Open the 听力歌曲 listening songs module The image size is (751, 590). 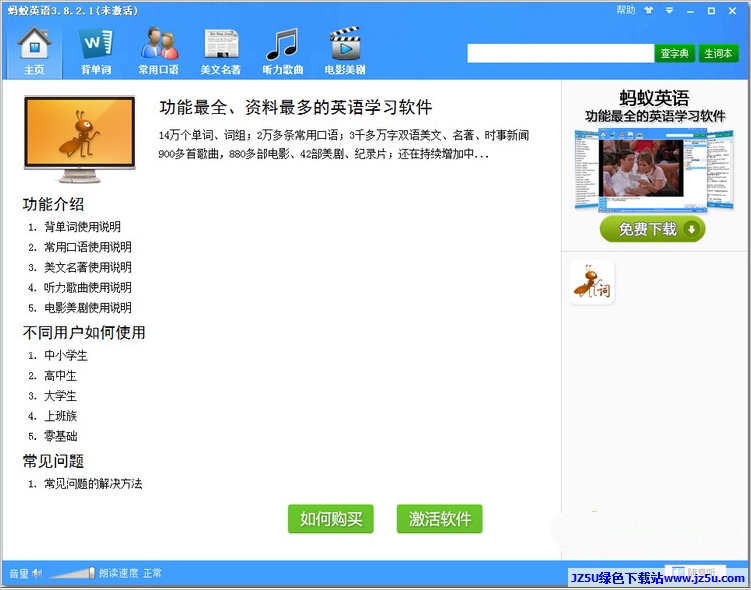point(283,51)
